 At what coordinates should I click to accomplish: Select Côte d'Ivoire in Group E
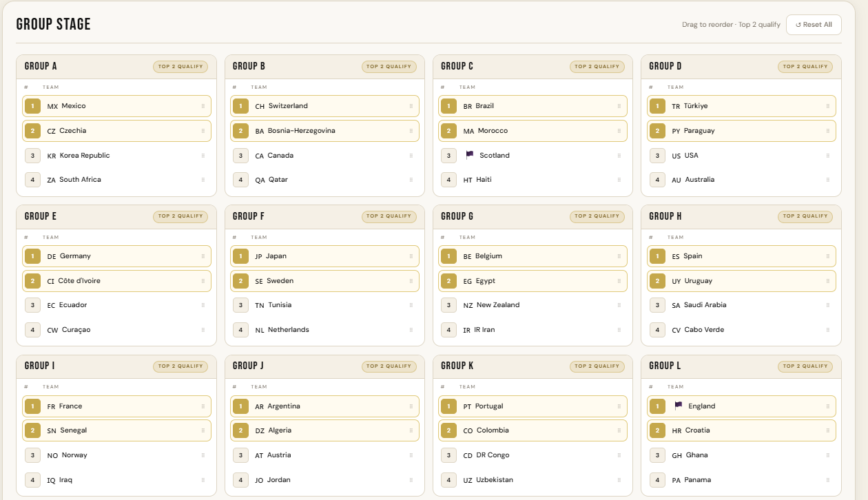click(116, 281)
